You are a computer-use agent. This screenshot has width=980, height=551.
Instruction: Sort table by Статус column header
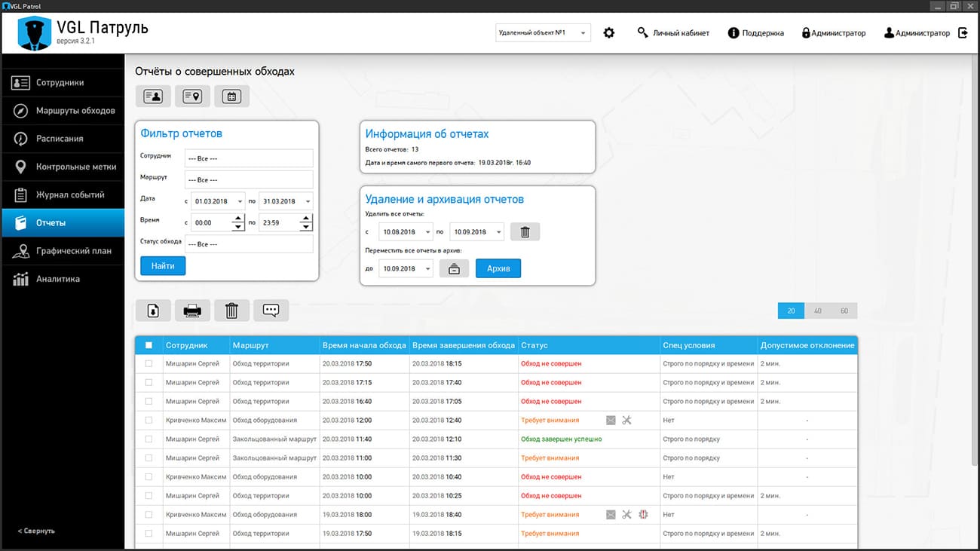(x=589, y=345)
